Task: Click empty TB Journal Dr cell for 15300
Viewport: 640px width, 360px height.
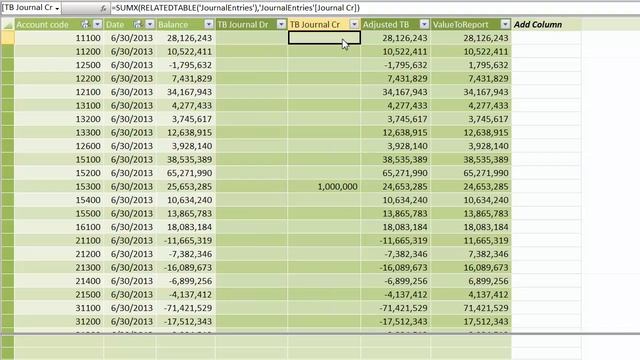Action: (251, 187)
